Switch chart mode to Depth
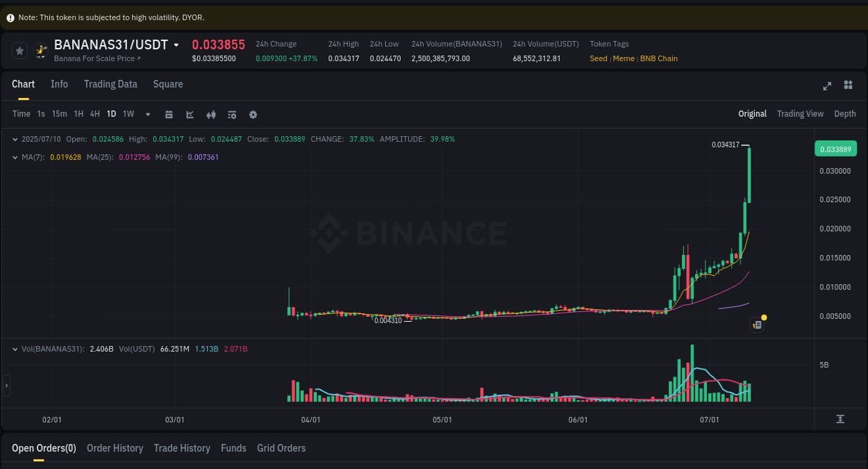The image size is (868, 469). [845, 113]
